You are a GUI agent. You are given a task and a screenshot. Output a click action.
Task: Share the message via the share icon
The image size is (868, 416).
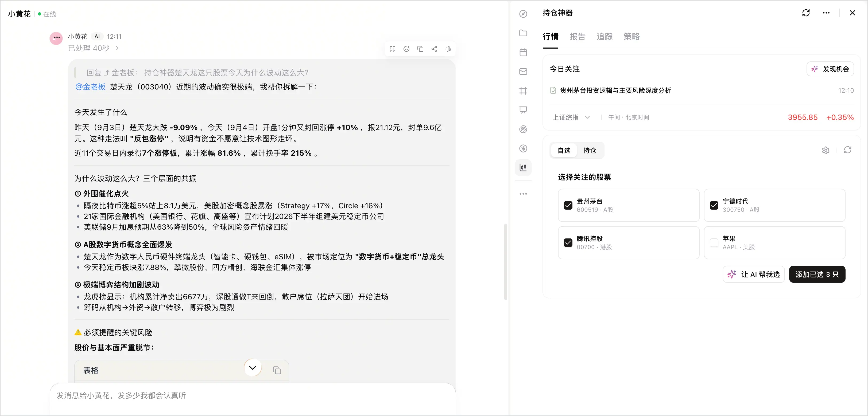click(x=434, y=49)
